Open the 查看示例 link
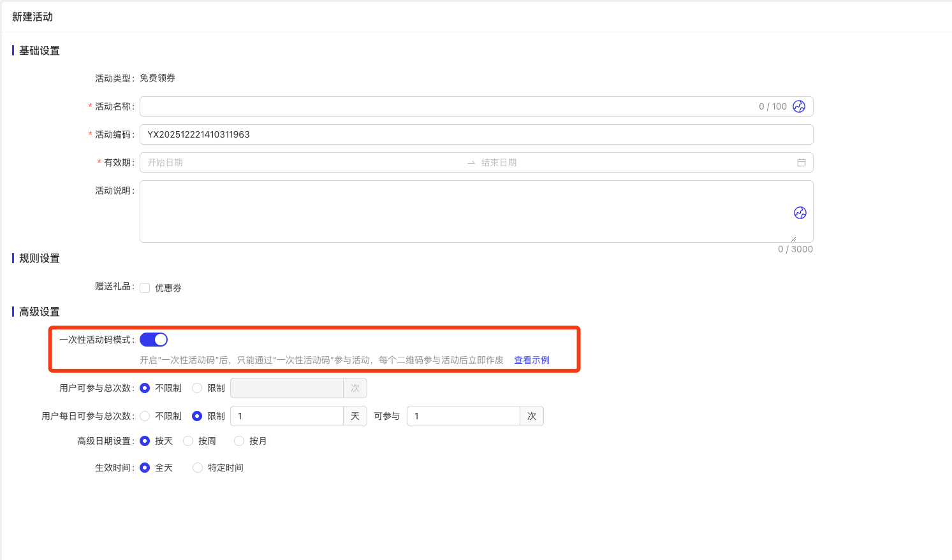Viewport: 952px width, 560px height. tap(531, 360)
